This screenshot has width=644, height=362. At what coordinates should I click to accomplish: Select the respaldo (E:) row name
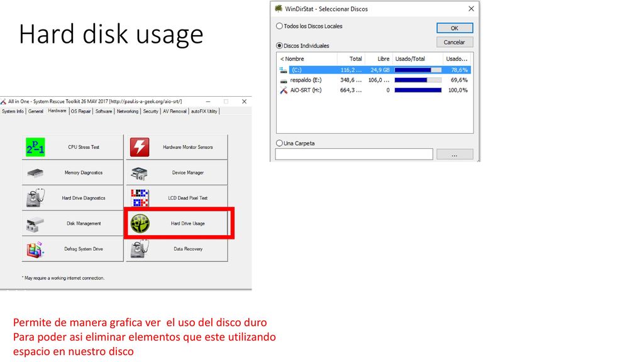tap(306, 80)
